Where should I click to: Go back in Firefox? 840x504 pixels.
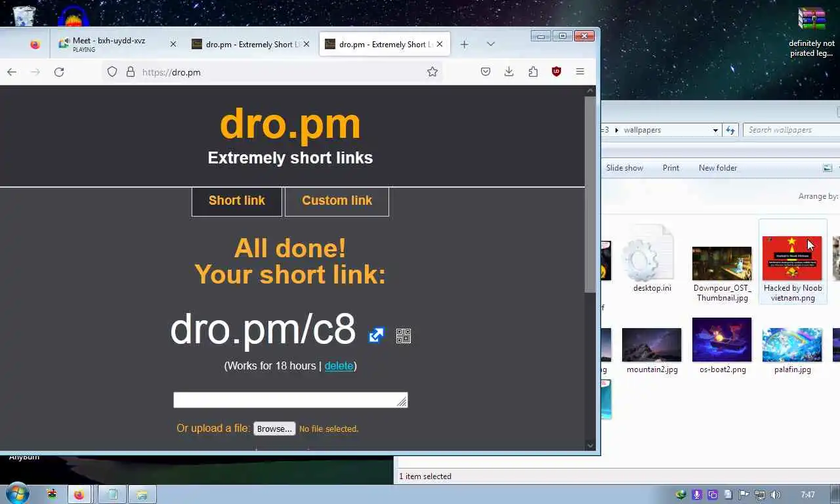[x=12, y=72]
